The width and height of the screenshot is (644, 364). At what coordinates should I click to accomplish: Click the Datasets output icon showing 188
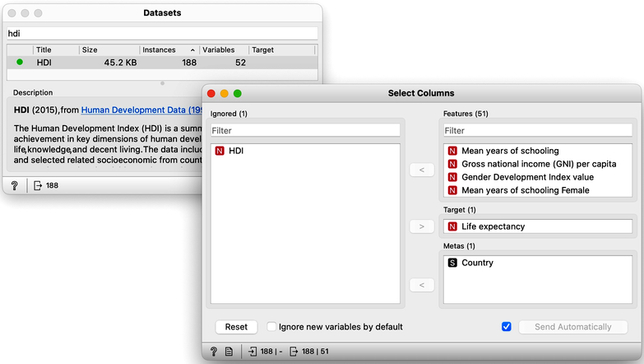click(37, 185)
